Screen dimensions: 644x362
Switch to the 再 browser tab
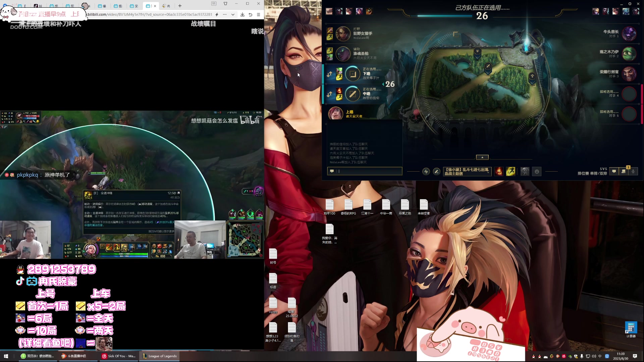pos(166,6)
